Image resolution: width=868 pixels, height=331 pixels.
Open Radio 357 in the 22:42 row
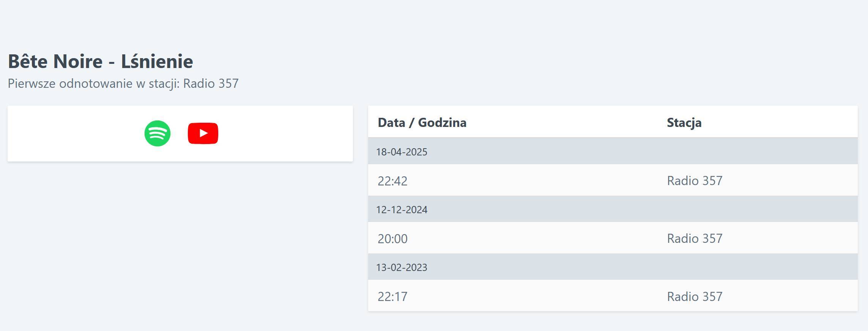point(695,181)
